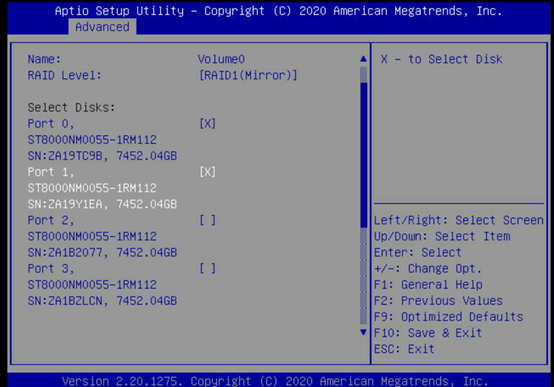The width and height of the screenshot is (554, 387).
Task: Click the scrollbar up arrow
Action: click(363, 59)
